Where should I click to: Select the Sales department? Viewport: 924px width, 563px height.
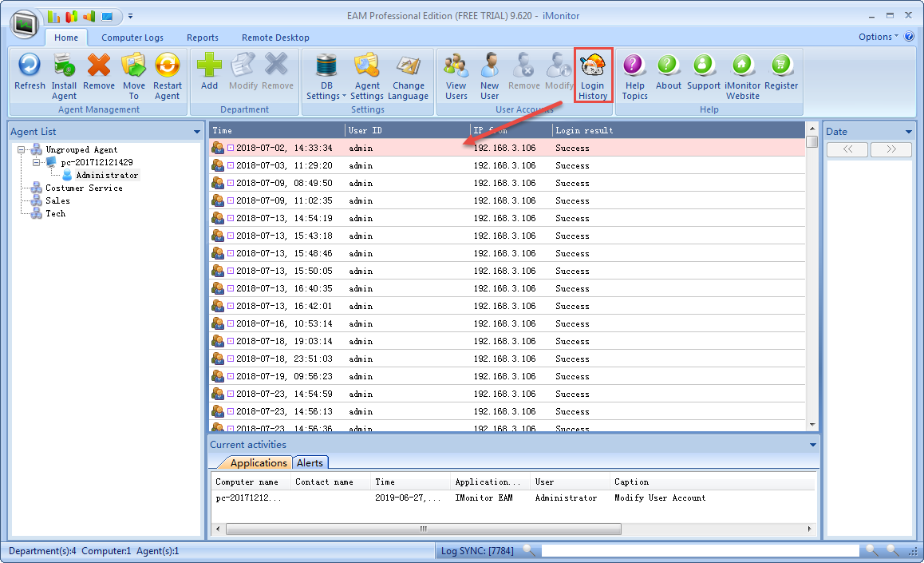(x=57, y=201)
